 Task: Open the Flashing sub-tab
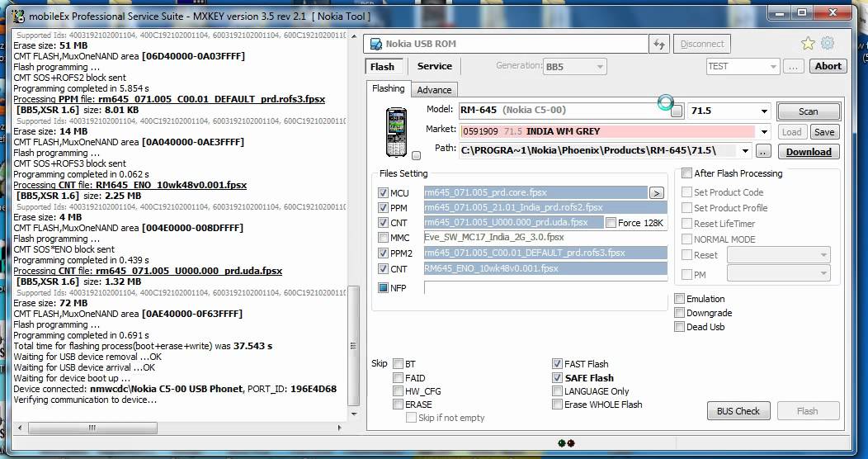[388, 88]
